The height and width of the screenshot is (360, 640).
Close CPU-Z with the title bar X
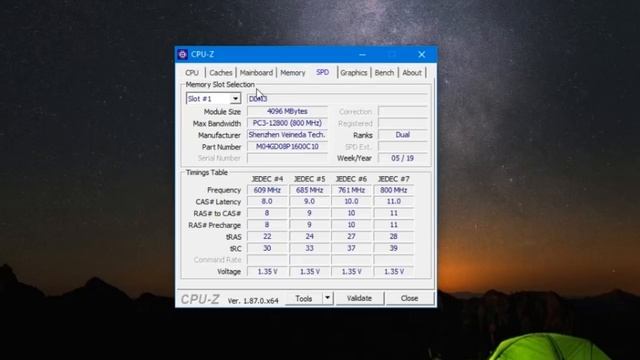(422, 54)
